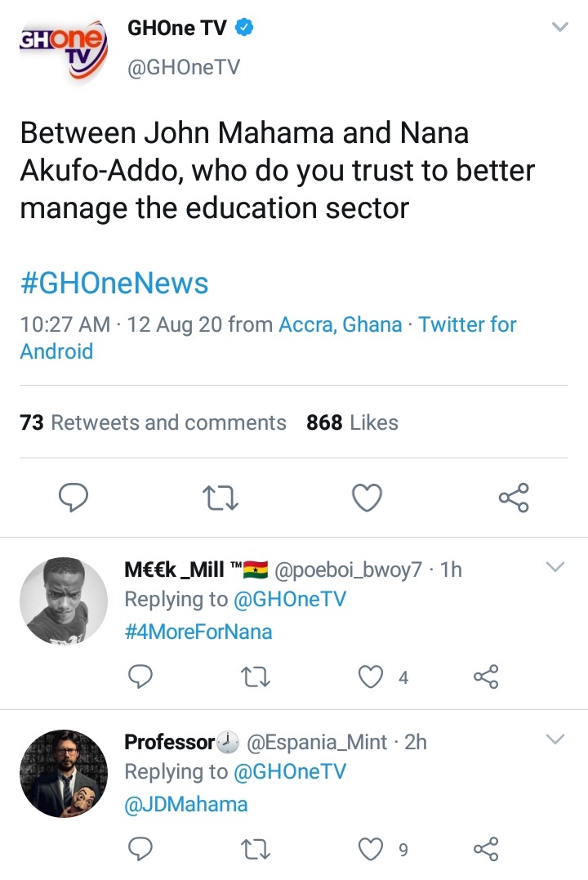The image size is (588, 880).
Task: View the 73 Retweets and comments list
Action: [x=153, y=422]
